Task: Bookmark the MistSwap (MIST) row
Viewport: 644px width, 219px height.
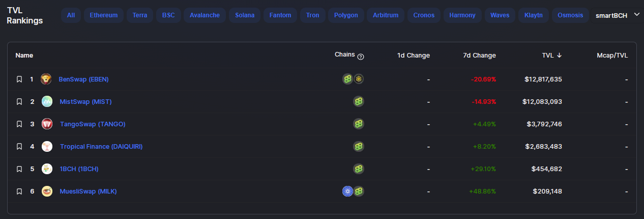Action: [19, 102]
